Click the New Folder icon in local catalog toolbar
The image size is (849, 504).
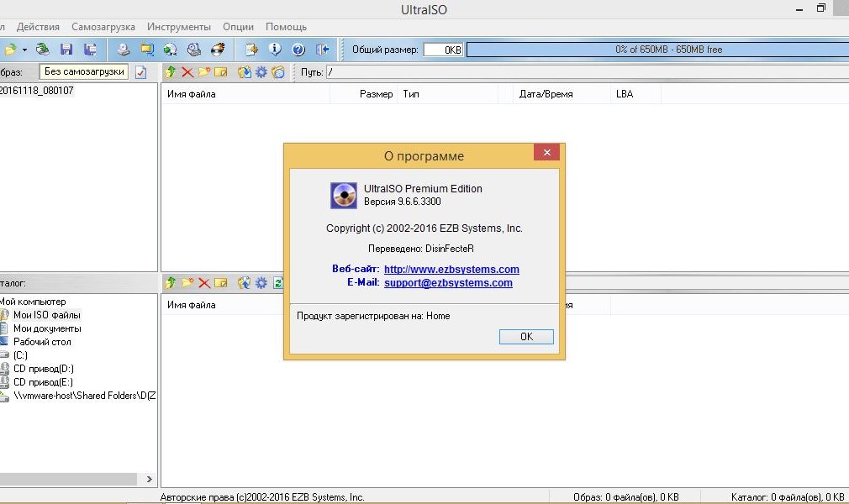click(187, 282)
